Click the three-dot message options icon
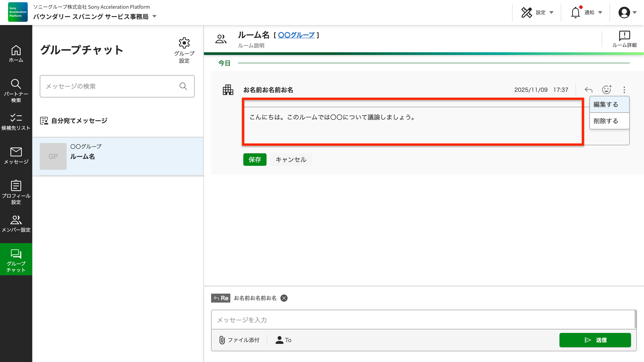This screenshot has width=644, height=362. click(624, 90)
